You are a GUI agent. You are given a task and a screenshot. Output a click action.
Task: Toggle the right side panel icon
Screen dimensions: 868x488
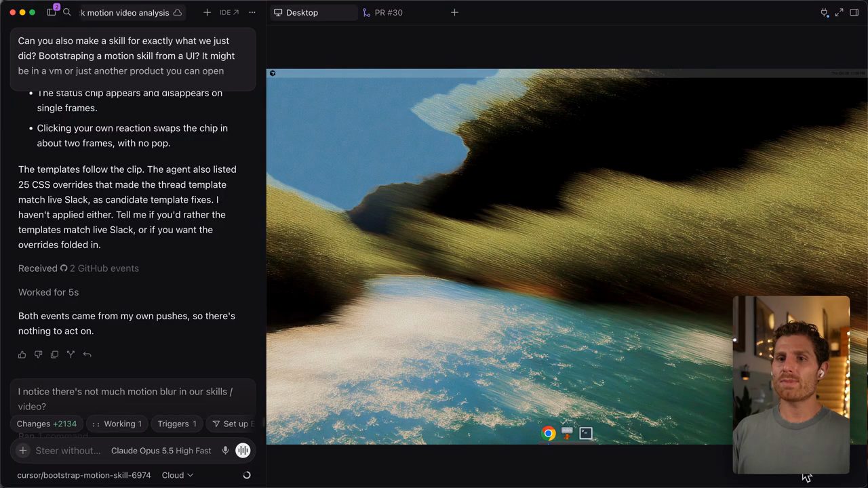[854, 12]
